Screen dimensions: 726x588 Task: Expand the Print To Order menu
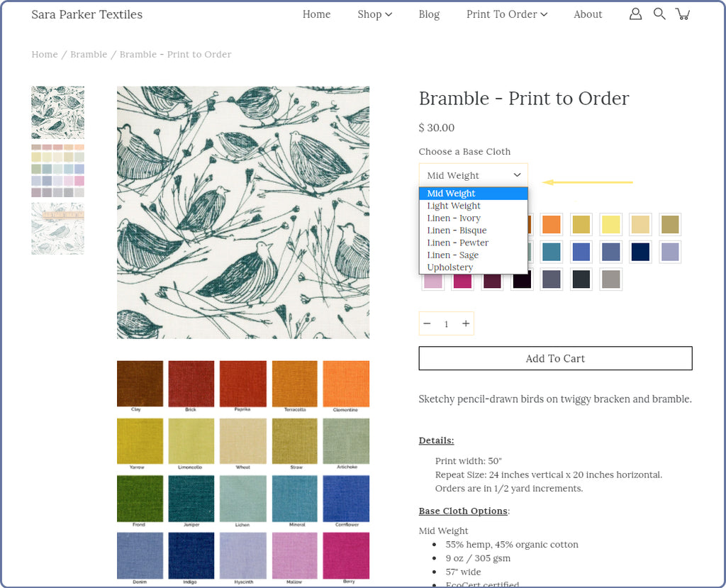[506, 14]
